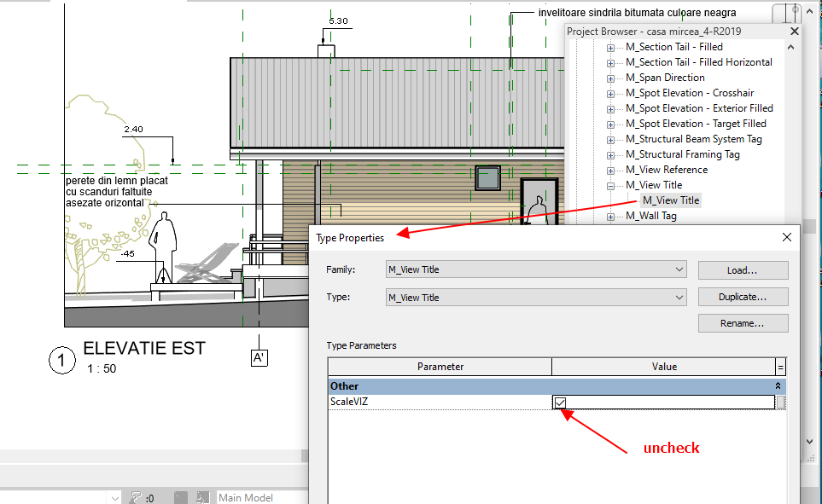This screenshot has width=822, height=504.
Task: Expand M_Structural Framing Tag node
Action: pyautogui.click(x=610, y=155)
